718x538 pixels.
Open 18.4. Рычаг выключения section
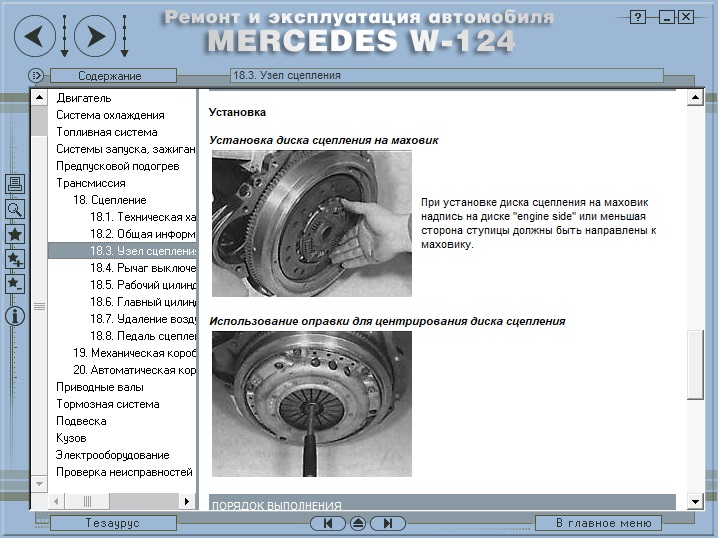pyautogui.click(x=143, y=267)
